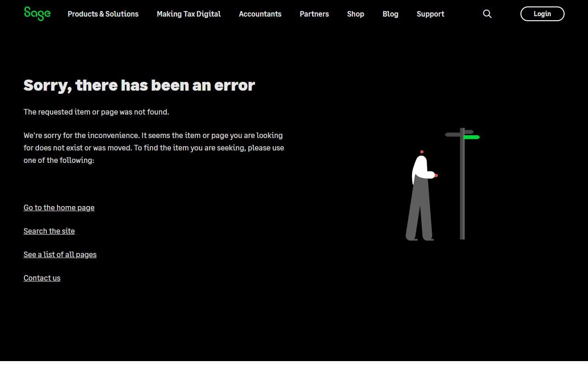The width and height of the screenshot is (588, 368).
Task: Go to the Shop section
Action: [356, 14]
